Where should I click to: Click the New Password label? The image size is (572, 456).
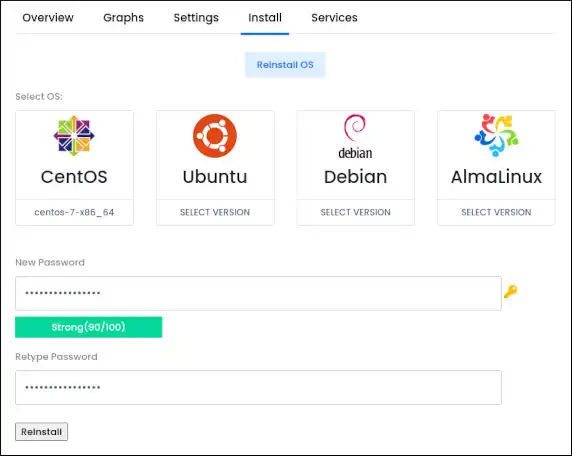pyautogui.click(x=50, y=262)
